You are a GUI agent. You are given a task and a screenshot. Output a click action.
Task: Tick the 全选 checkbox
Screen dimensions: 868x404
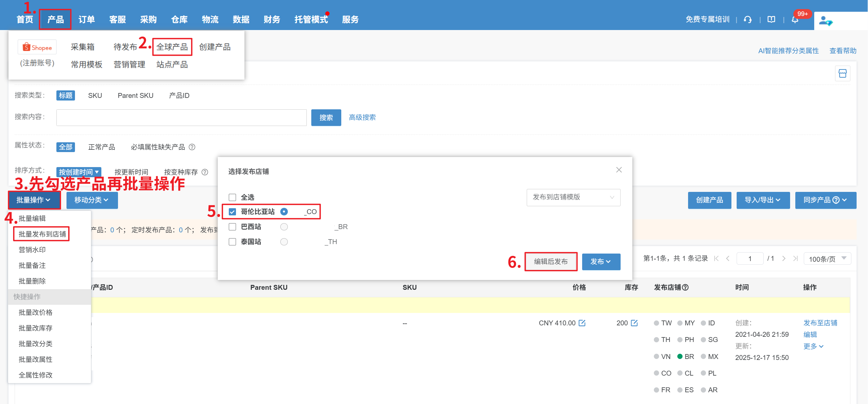point(232,197)
